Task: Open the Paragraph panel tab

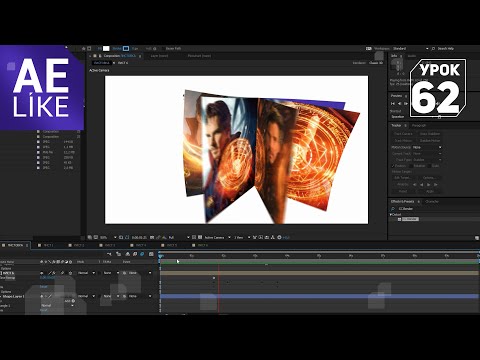Action: (419, 125)
